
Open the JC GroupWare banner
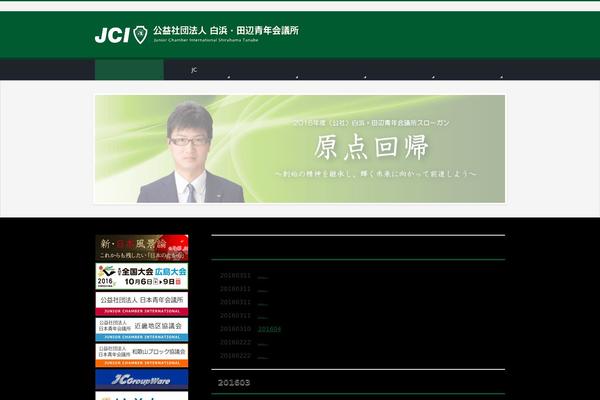142,379
